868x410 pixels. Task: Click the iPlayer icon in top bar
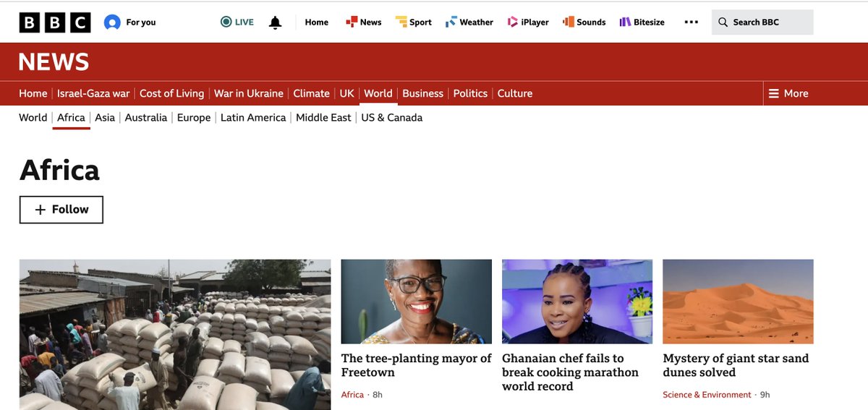click(x=513, y=22)
